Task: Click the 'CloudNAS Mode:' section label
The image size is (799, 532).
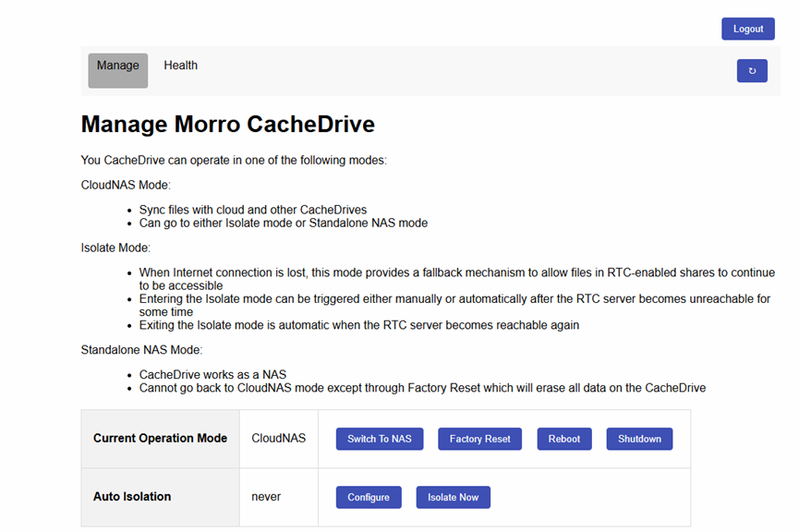Action: [126, 185]
